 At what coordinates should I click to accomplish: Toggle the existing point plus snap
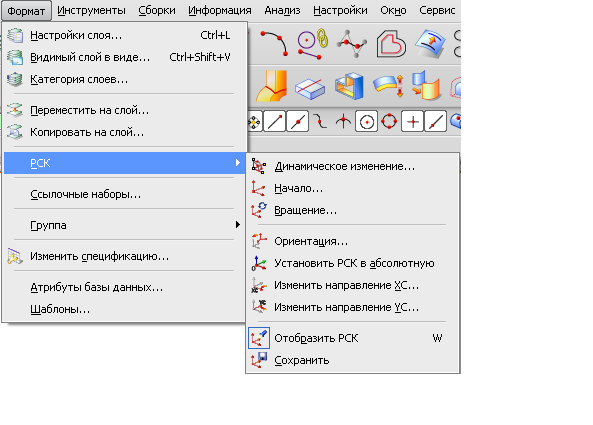[413, 121]
